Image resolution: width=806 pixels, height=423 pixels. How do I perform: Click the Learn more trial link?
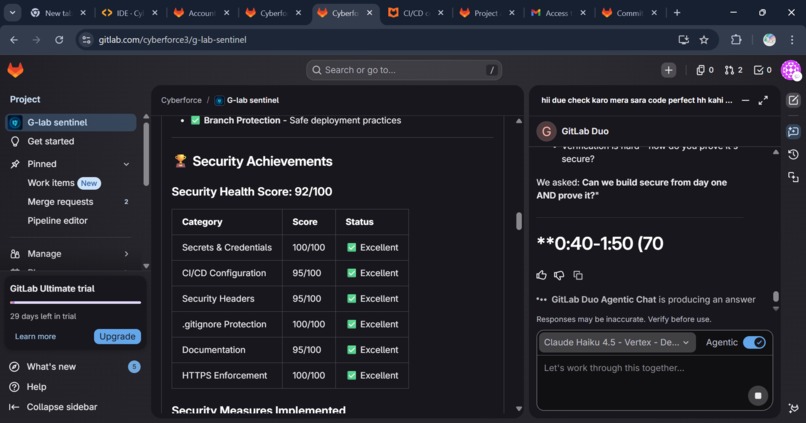[x=35, y=337]
